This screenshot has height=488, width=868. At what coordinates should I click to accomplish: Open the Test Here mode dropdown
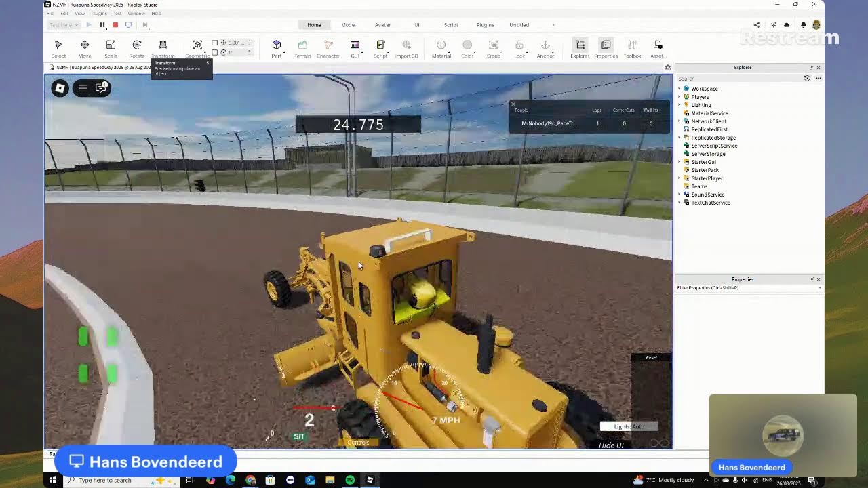point(64,25)
